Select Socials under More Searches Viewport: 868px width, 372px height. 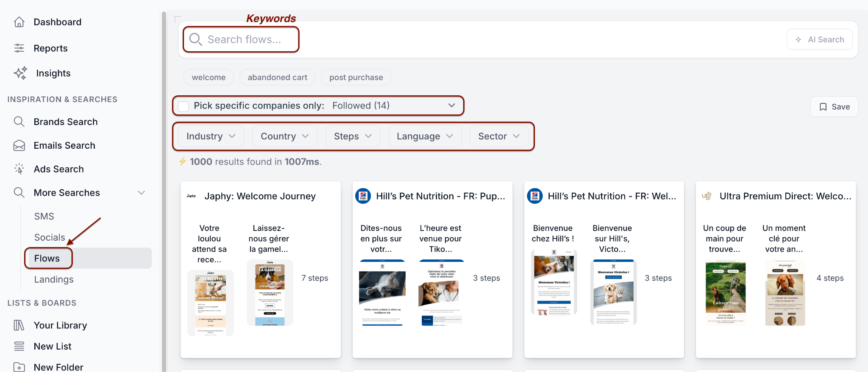tap(50, 237)
